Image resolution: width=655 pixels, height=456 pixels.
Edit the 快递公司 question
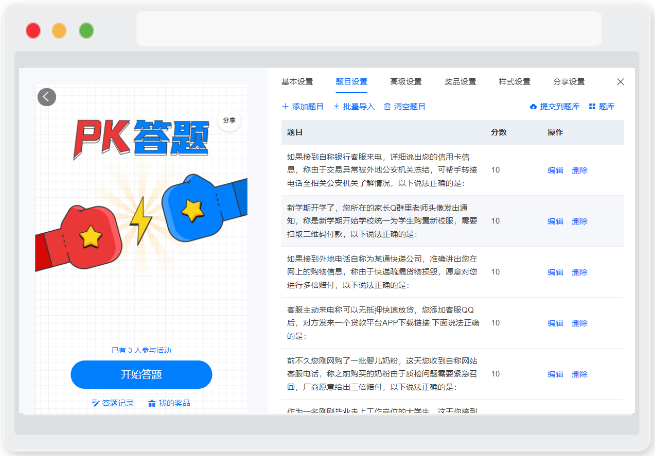click(x=555, y=272)
